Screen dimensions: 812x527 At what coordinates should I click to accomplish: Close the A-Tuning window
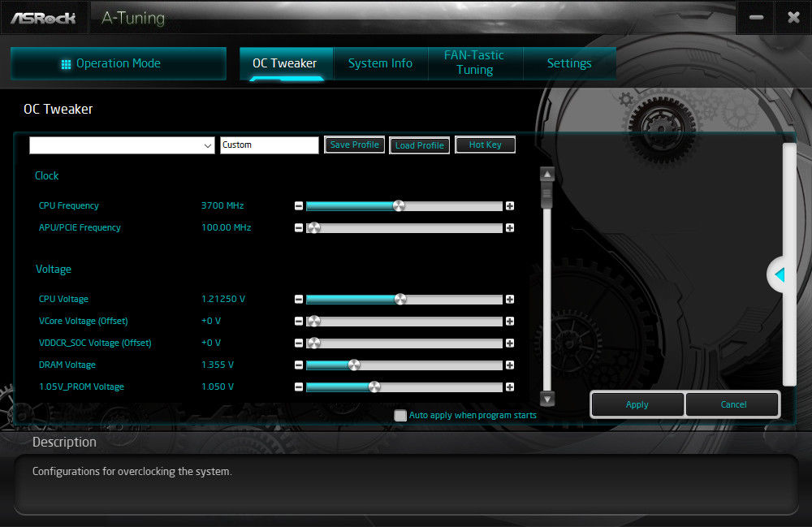point(793,18)
